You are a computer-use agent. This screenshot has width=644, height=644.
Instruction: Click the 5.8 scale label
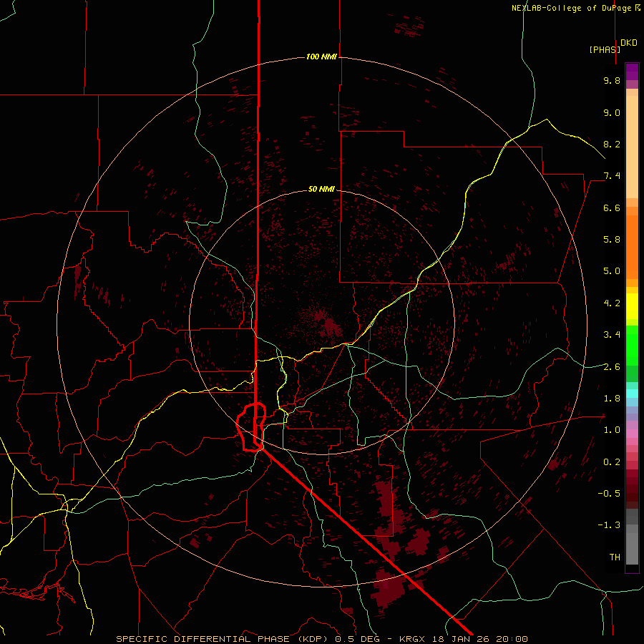pos(612,240)
